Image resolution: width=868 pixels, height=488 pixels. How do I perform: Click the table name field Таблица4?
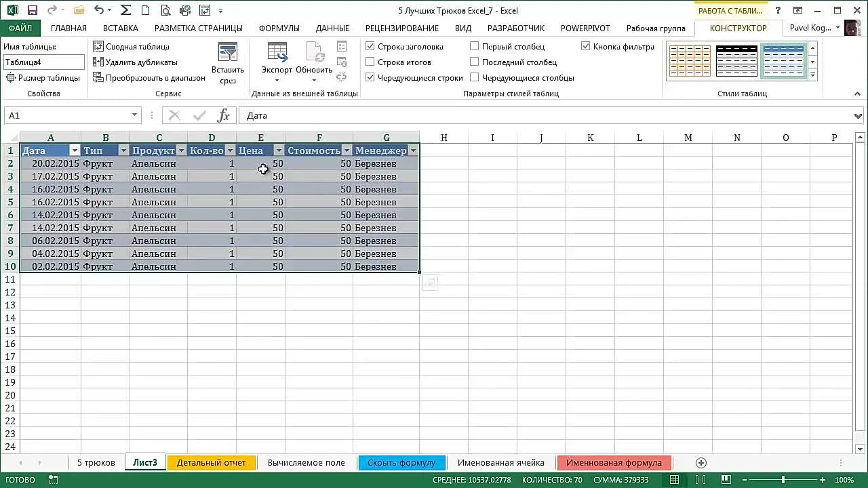(43, 62)
